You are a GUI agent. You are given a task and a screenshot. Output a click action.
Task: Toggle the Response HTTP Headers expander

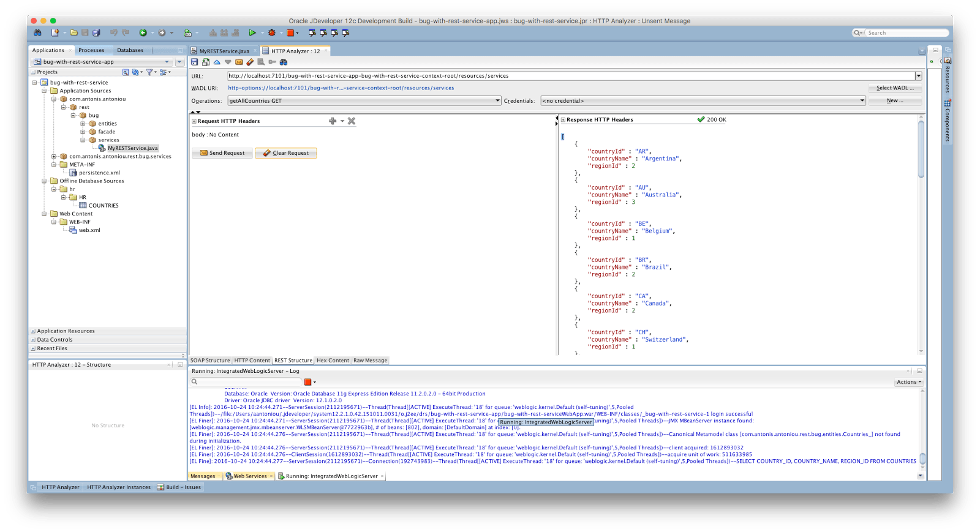(x=563, y=120)
